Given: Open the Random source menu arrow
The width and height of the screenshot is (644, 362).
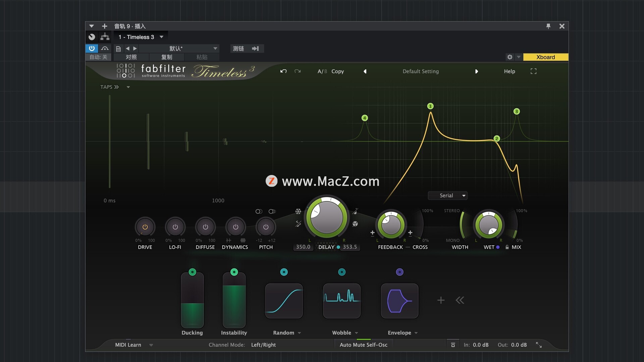Looking at the screenshot, I should click(x=299, y=333).
